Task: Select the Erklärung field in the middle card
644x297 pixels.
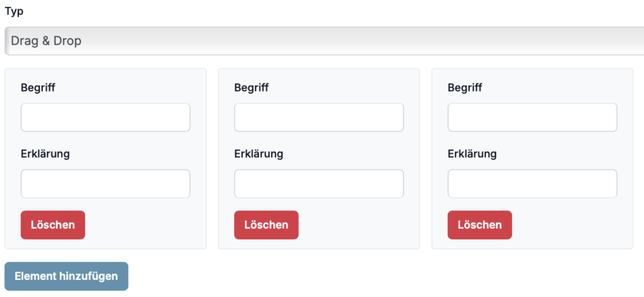Action: point(319,183)
